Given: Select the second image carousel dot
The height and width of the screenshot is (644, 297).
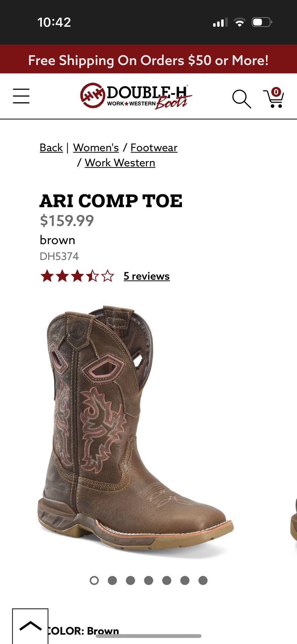Looking at the screenshot, I should [112, 580].
